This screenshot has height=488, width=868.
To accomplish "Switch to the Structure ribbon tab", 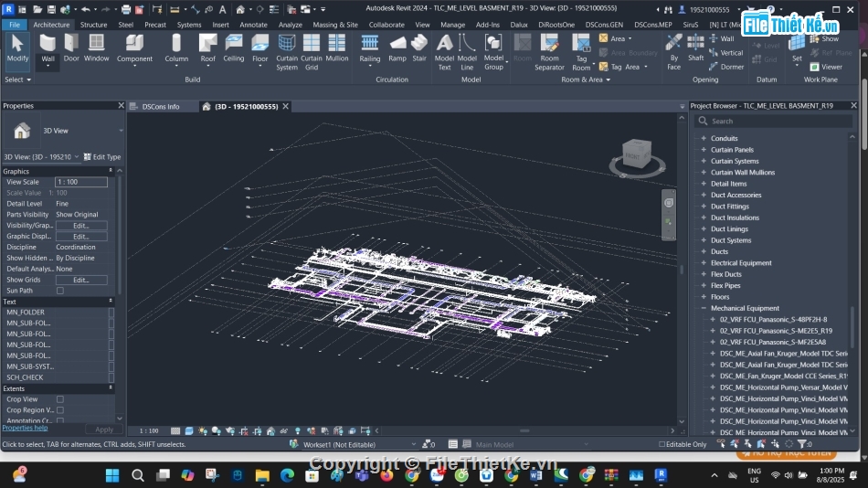I will coord(93,25).
